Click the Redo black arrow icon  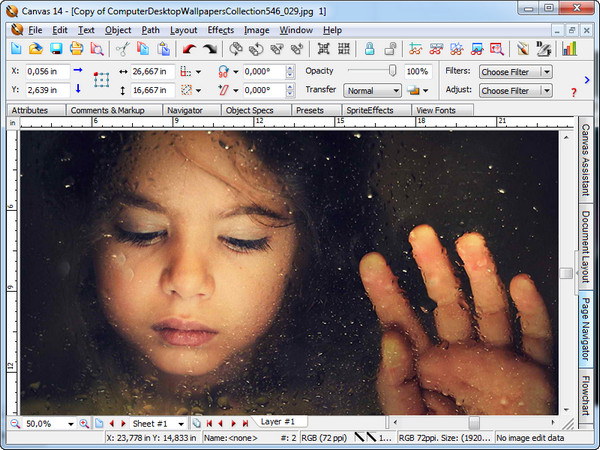[210, 49]
